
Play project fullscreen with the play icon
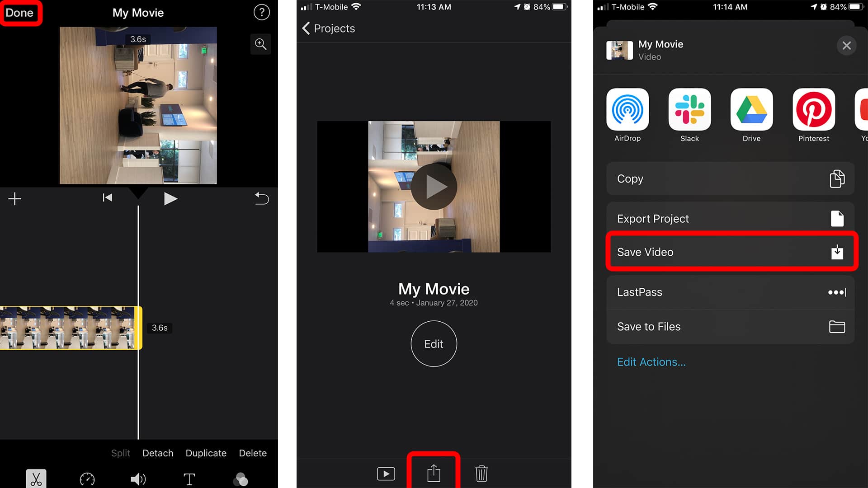(x=386, y=474)
